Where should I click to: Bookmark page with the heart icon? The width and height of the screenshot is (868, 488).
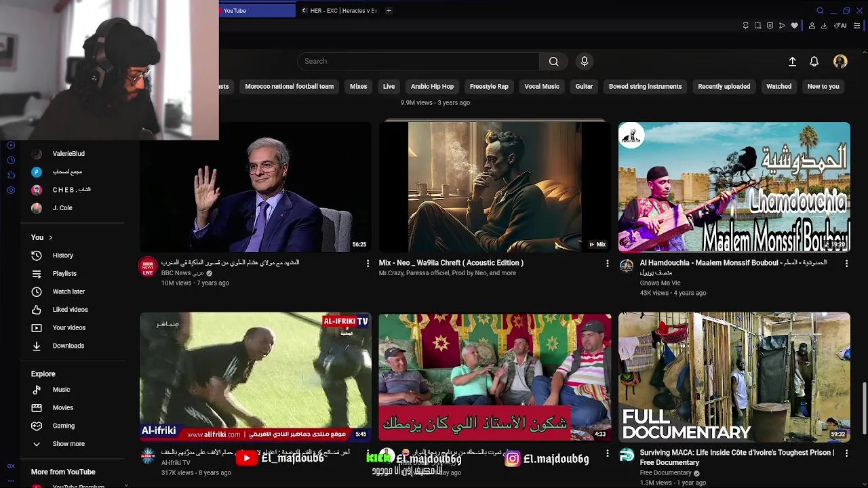[794, 26]
